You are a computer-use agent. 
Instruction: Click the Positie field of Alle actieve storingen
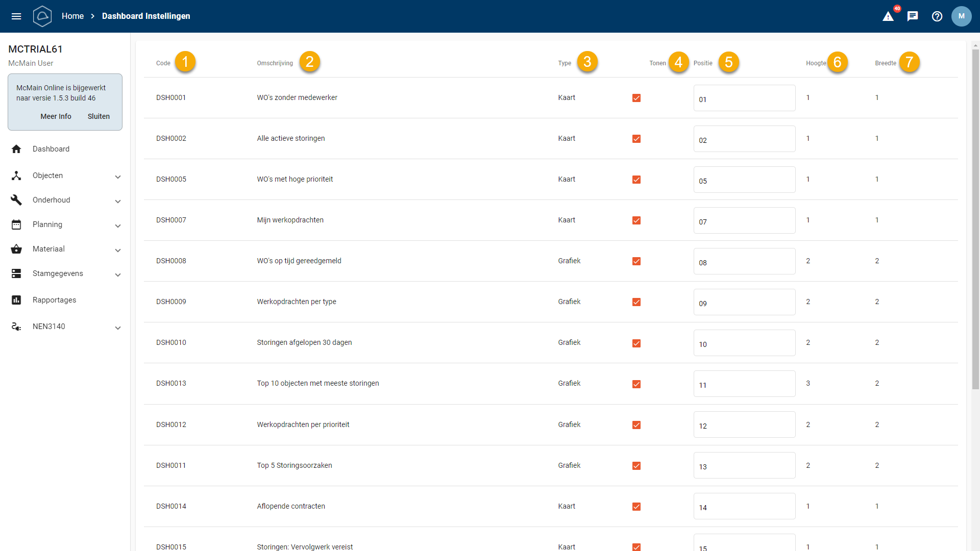click(744, 139)
